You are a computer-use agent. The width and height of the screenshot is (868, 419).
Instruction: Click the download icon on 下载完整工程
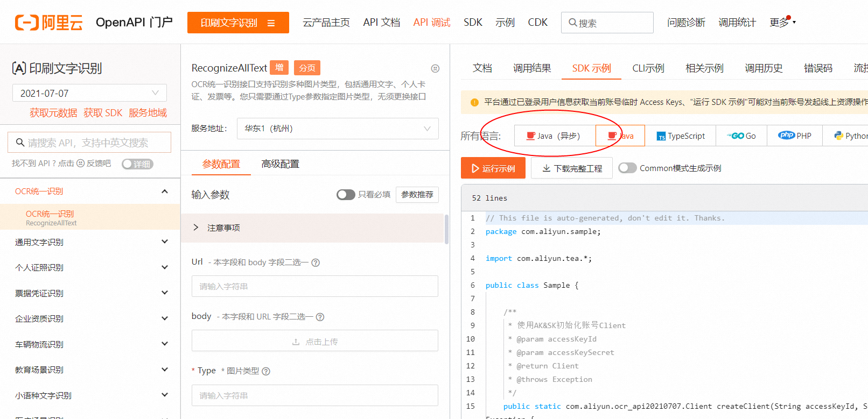click(546, 168)
